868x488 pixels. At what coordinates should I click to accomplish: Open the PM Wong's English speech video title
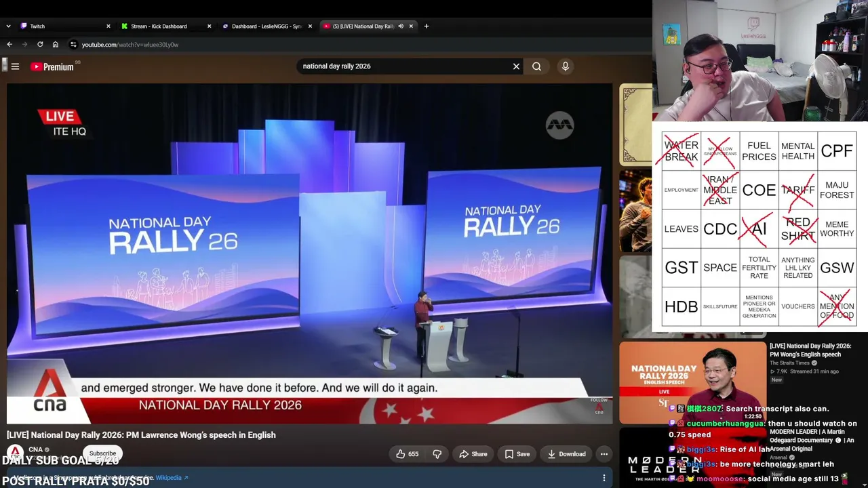(810, 350)
